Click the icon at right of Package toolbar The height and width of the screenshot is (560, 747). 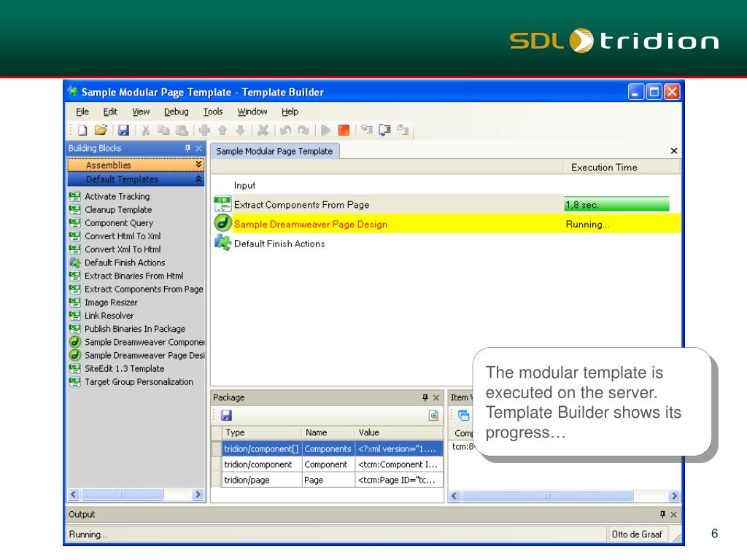(x=433, y=415)
